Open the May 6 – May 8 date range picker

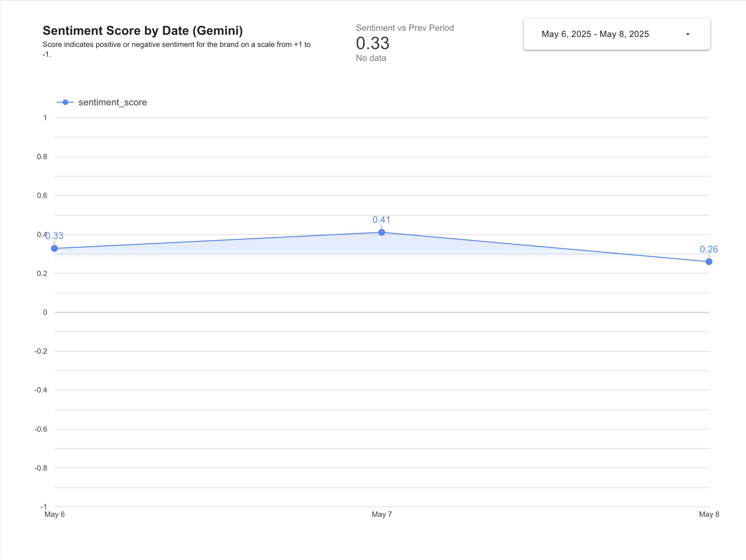[595, 34]
